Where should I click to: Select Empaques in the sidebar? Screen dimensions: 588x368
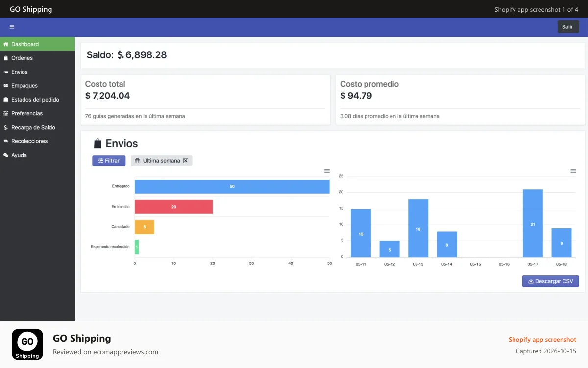[37, 85]
